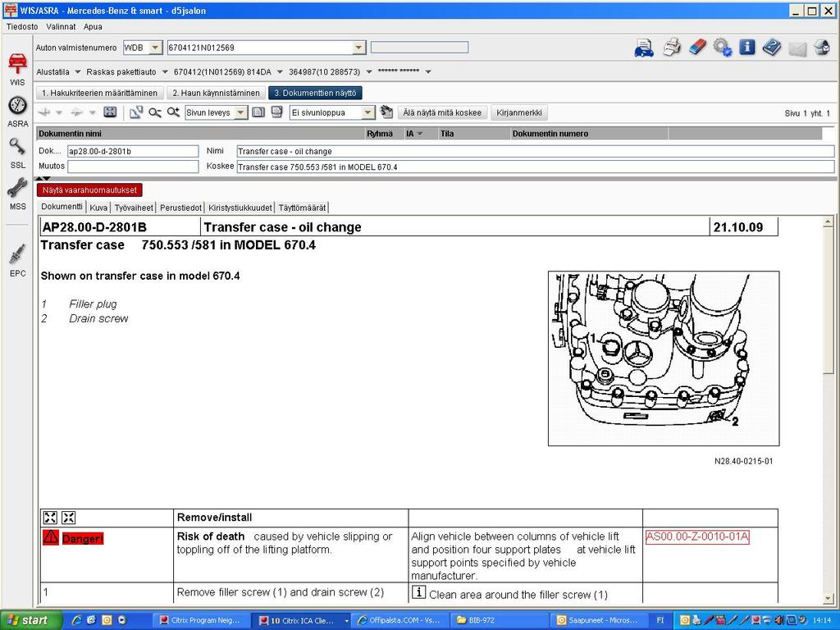Expand the Alustatila dropdown arrow
Screen dimensions: 840x630
(77, 72)
